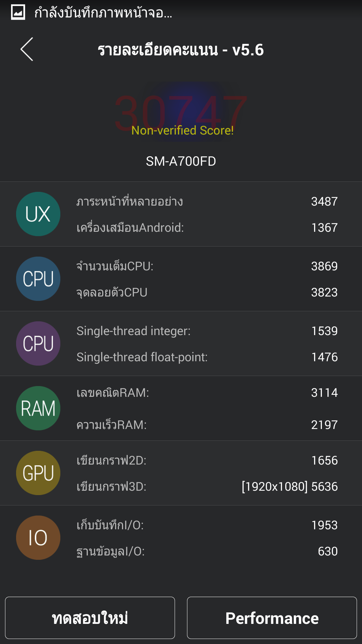Screen dimensions: 362x644
Task: Tap the 3D graphics [1920x1080] 5636 score
Action: pos(290,487)
